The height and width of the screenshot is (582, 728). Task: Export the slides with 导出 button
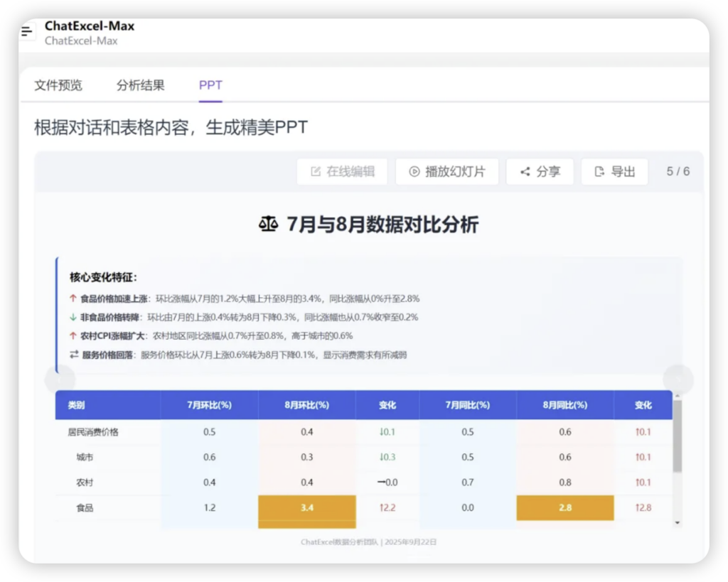[614, 171]
